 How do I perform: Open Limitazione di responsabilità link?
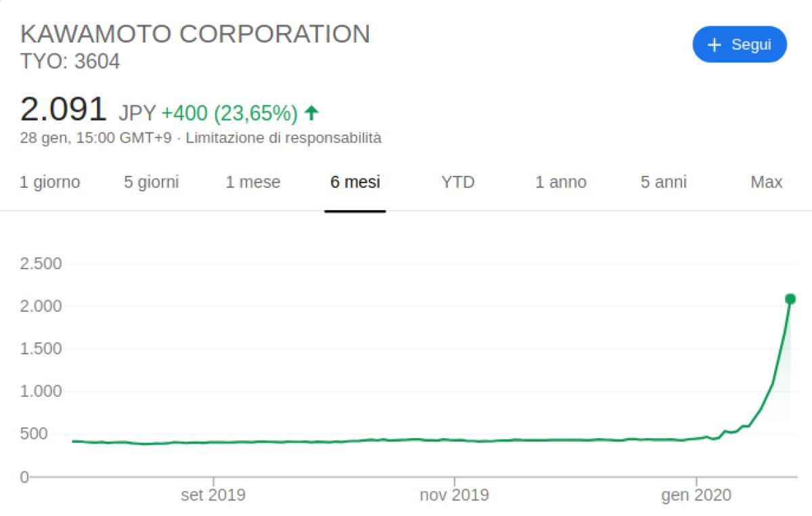coord(284,138)
